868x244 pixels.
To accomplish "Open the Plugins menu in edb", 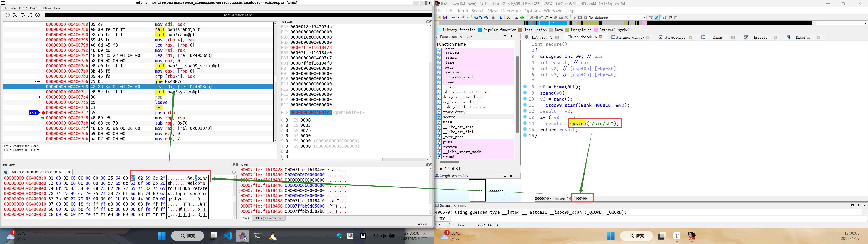I will click(x=34, y=8).
